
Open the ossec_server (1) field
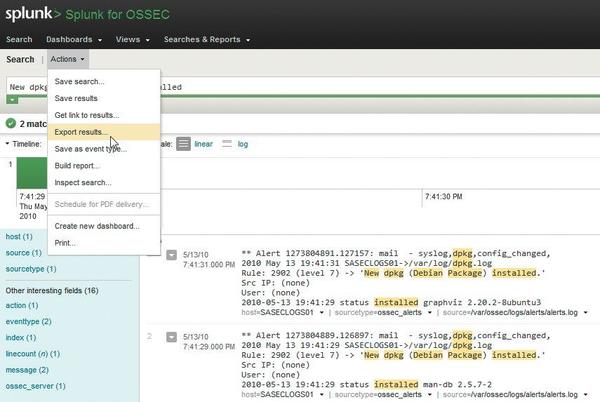(35, 386)
